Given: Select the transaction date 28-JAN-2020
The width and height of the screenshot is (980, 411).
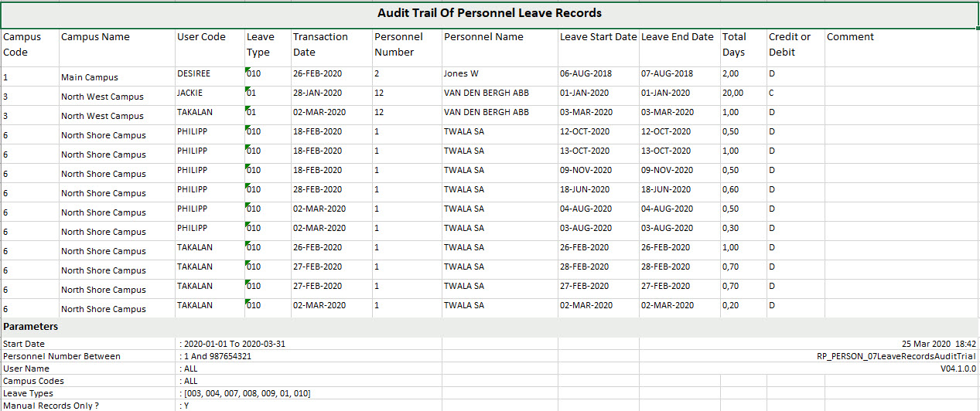Looking at the screenshot, I should tap(317, 93).
